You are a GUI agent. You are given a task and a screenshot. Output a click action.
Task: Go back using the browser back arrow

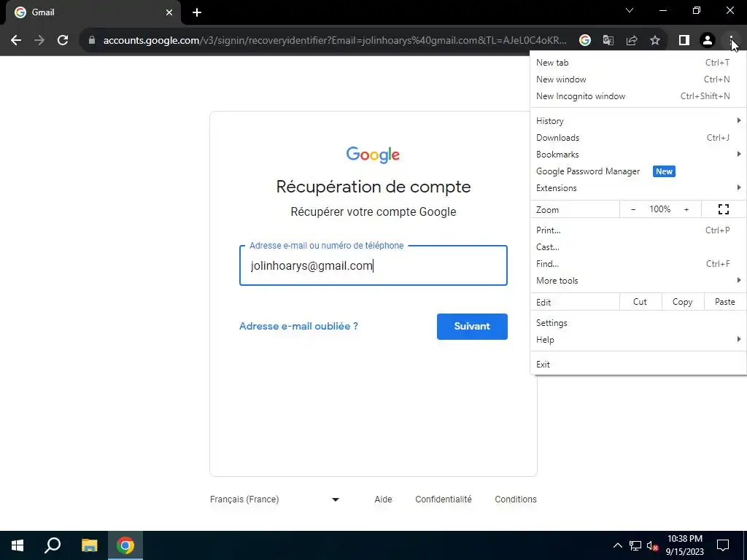coord(16,41)
